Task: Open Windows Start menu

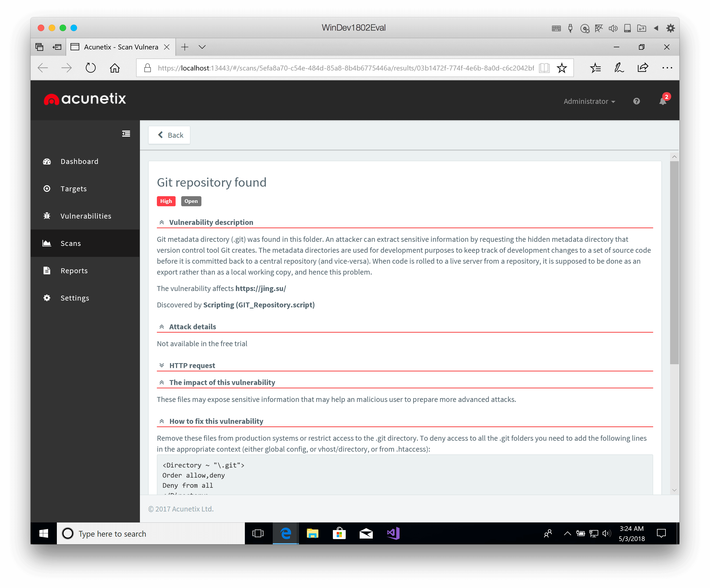Action: tap(44, 533)
